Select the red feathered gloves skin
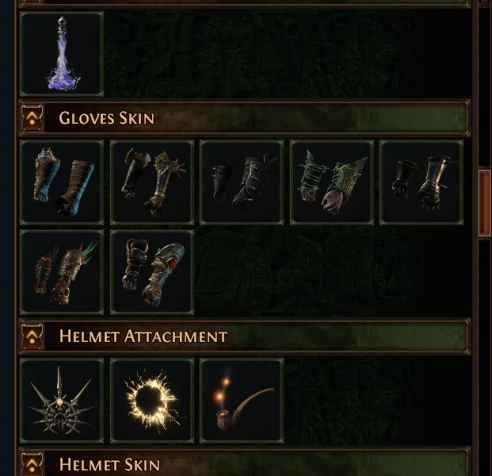The image size is (492, 476). pos(62,272)
